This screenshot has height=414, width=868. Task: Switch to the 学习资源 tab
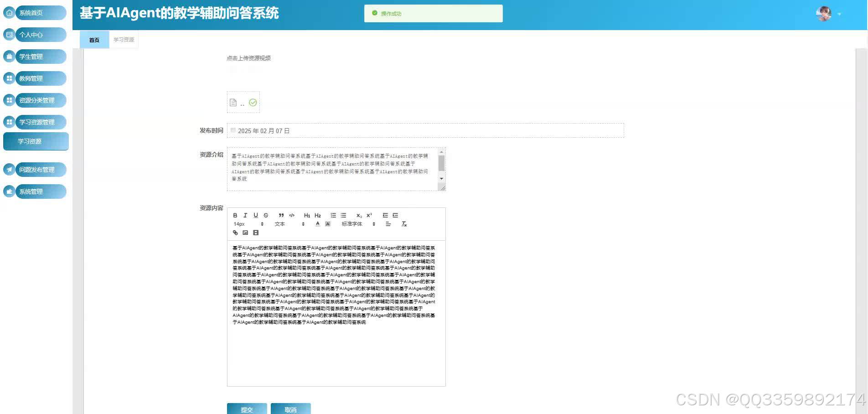[x=123, y=40]
